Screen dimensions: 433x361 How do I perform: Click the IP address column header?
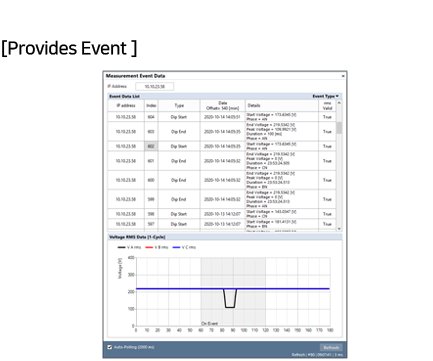(x=126, y=106)
